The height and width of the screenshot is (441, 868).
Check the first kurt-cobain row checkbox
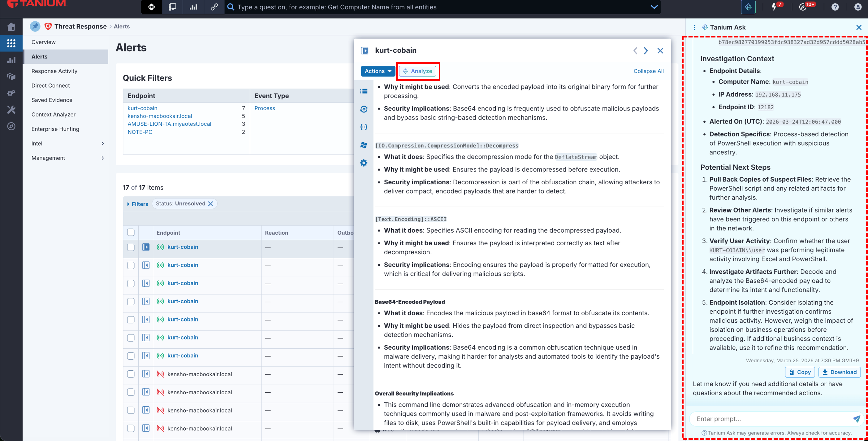click(x=131, y=247)
